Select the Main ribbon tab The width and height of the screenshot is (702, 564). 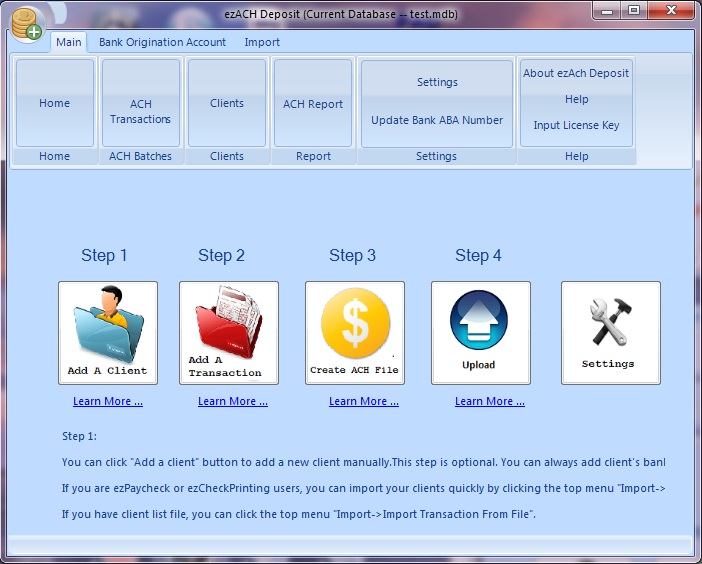(69, 42)
